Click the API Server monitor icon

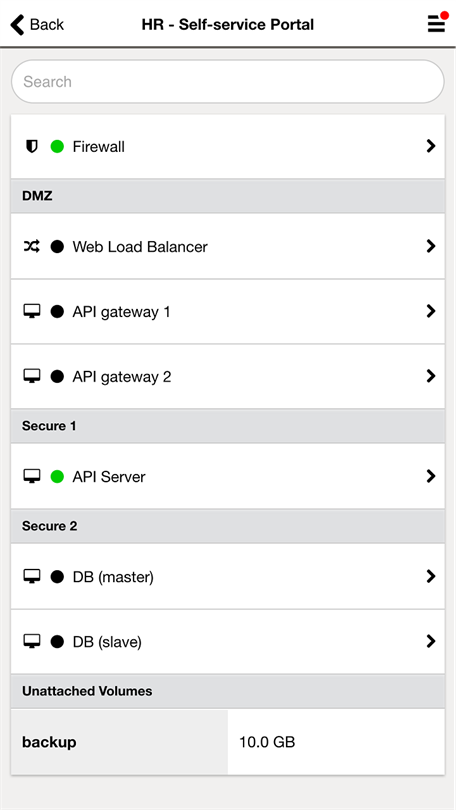pos(32,476)
